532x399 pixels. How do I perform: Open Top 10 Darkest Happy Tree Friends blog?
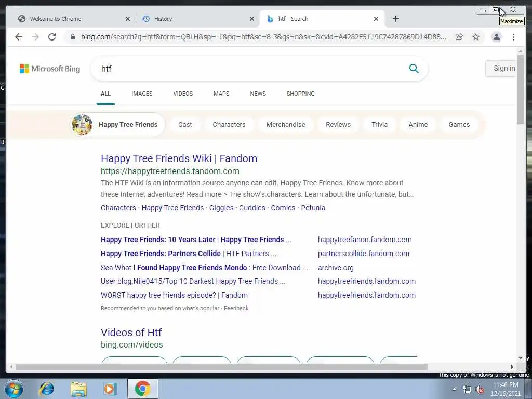pos(193,281)
